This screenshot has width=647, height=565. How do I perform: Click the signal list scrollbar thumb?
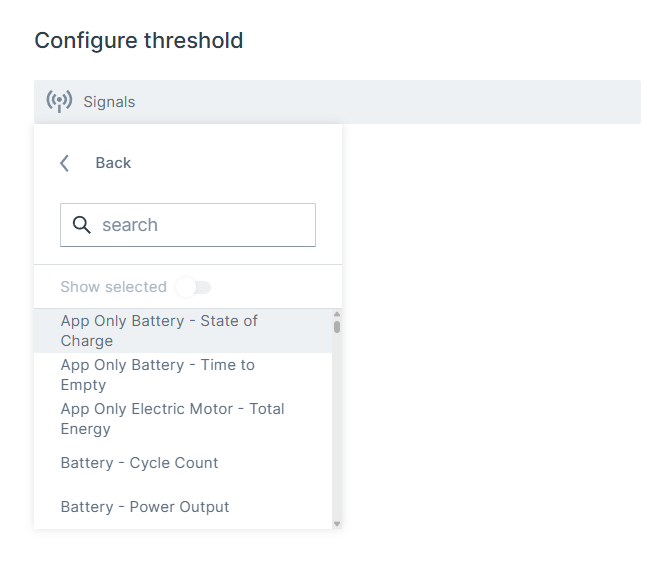tap(337, 326)
